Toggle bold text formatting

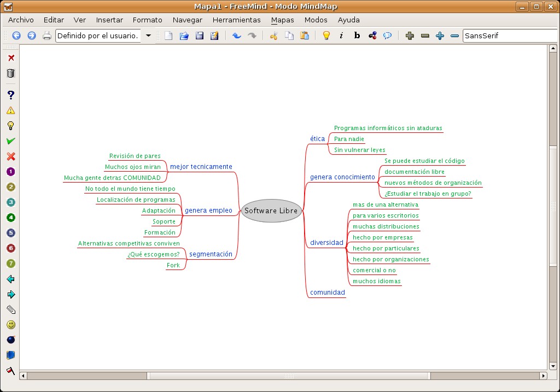(357, 36)
